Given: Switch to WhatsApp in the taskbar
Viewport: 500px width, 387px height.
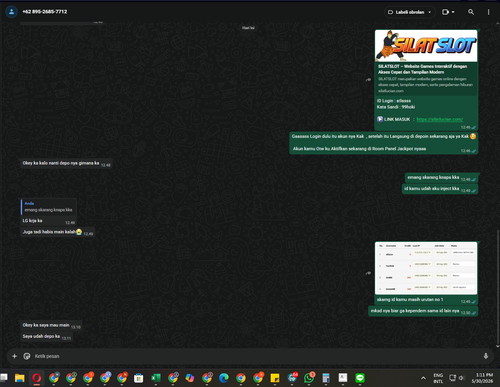Looking at the screenshot, I should (309, 378).
